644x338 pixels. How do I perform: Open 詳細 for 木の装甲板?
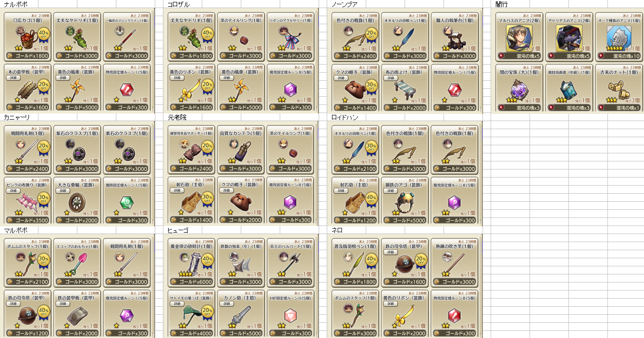tap(13, 77)
